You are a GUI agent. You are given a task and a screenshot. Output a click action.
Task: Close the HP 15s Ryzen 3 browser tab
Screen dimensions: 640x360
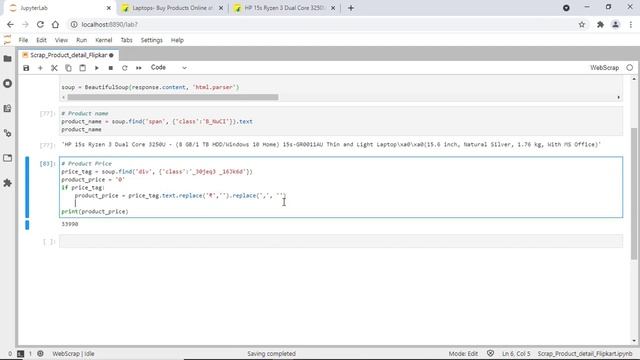pyautogui.click(x=333, y=8)
